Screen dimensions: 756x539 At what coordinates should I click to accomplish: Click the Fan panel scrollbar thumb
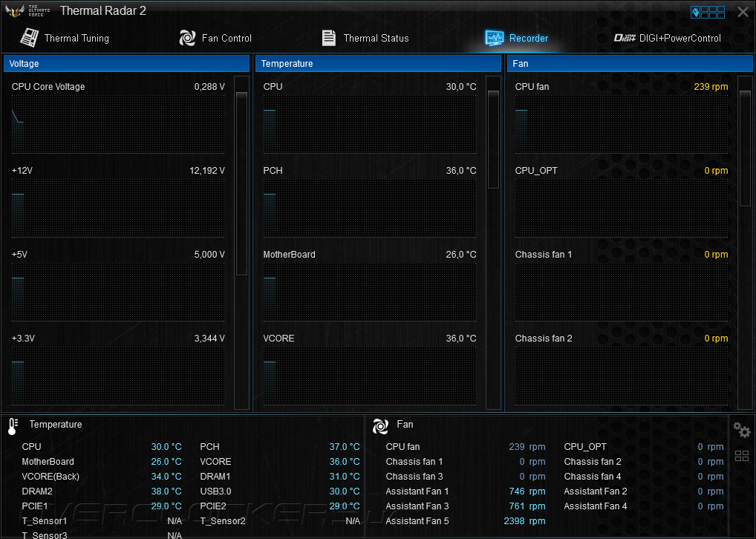pyautogui.click(x=745, y=148)
